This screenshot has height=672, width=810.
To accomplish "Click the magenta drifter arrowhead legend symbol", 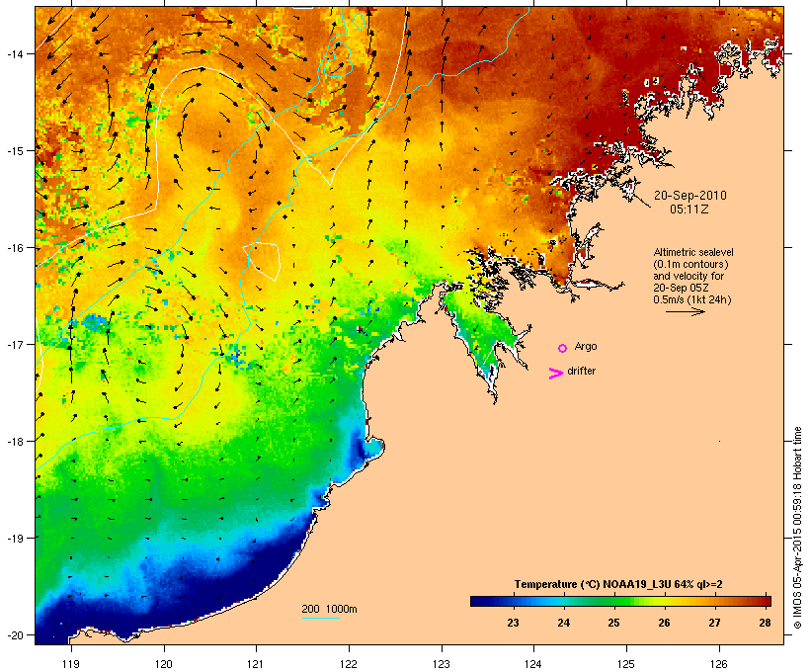I will tap(556, 374).
